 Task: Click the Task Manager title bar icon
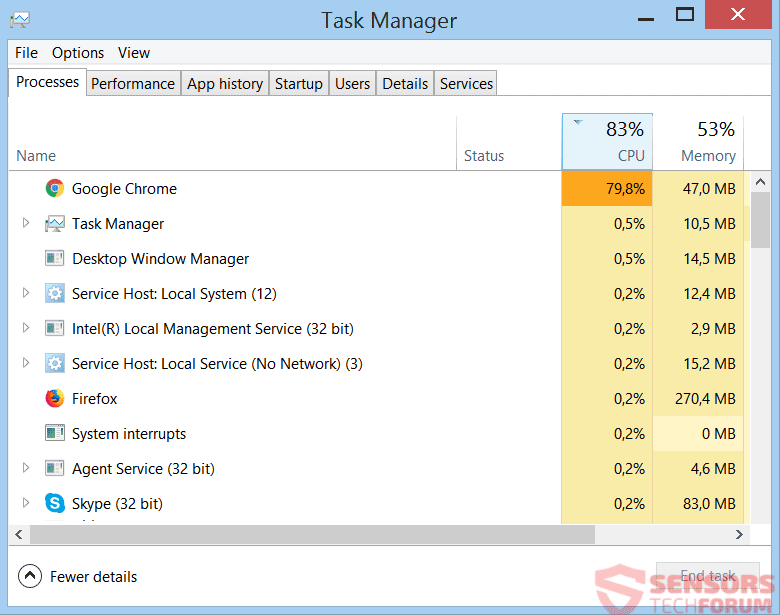click(20, 20)
